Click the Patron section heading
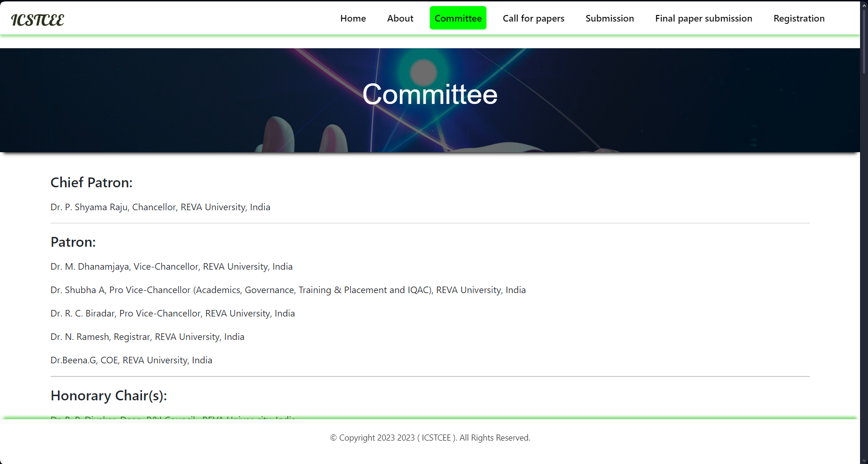This screenshot has height=464, width=868. point(73,242)
